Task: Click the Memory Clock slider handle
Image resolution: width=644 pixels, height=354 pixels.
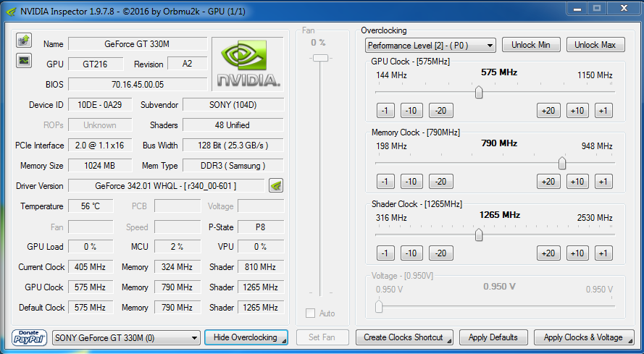Action: click(562, 164)
